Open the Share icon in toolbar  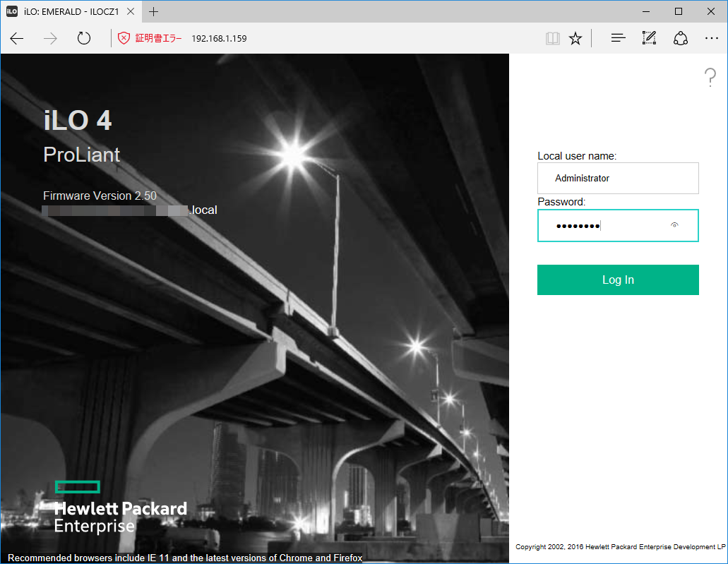tap(680, 38)
